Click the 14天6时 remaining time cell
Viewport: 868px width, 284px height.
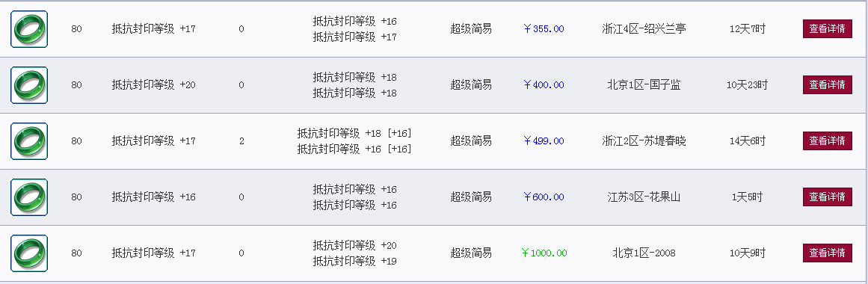pyautogui.click(x=748, y=141)
